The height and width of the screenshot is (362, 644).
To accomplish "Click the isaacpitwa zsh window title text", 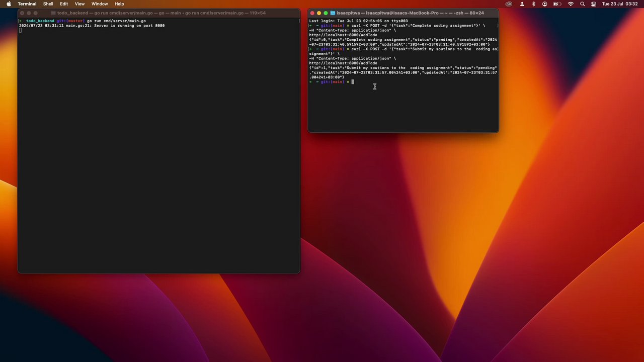I will tap(410, 13).
